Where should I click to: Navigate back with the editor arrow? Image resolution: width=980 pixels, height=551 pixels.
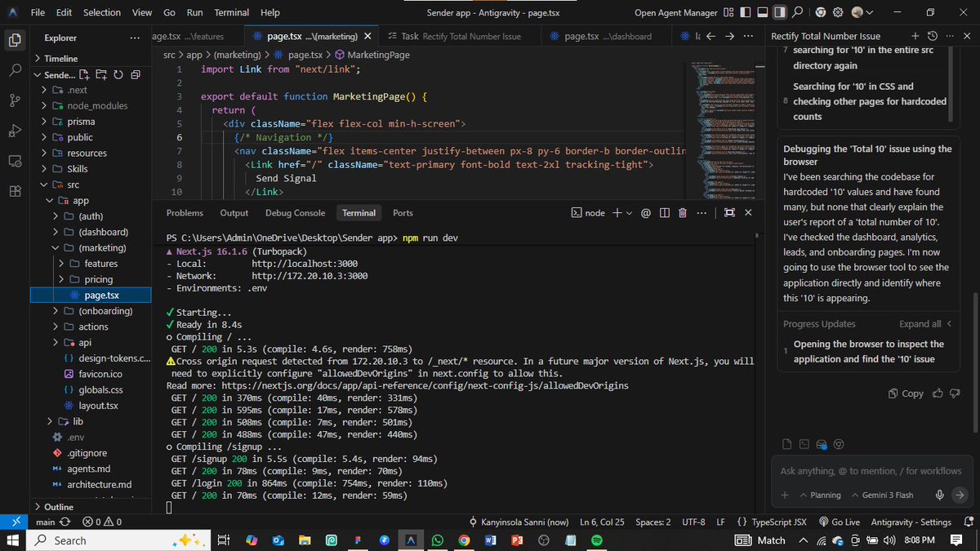coord(710,36)
